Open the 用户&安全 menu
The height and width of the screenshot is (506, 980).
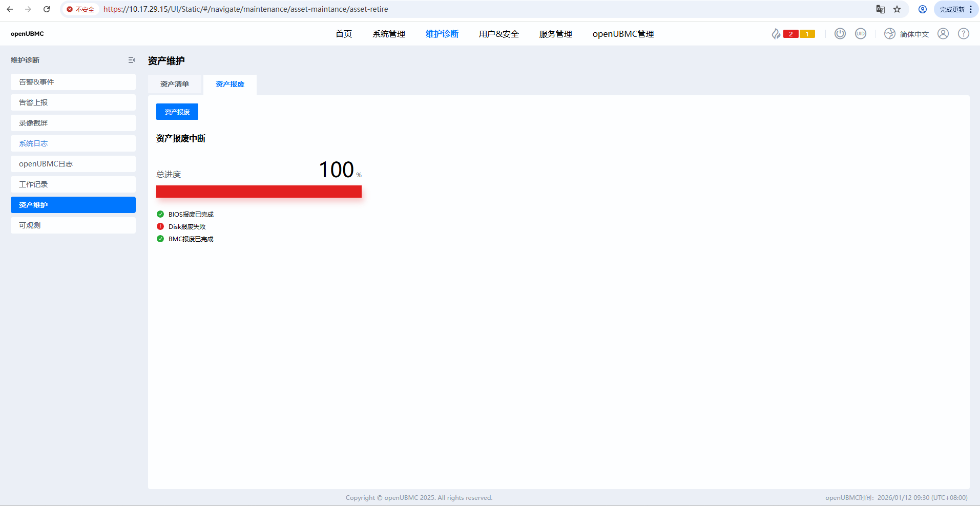[x=498, y=34]
